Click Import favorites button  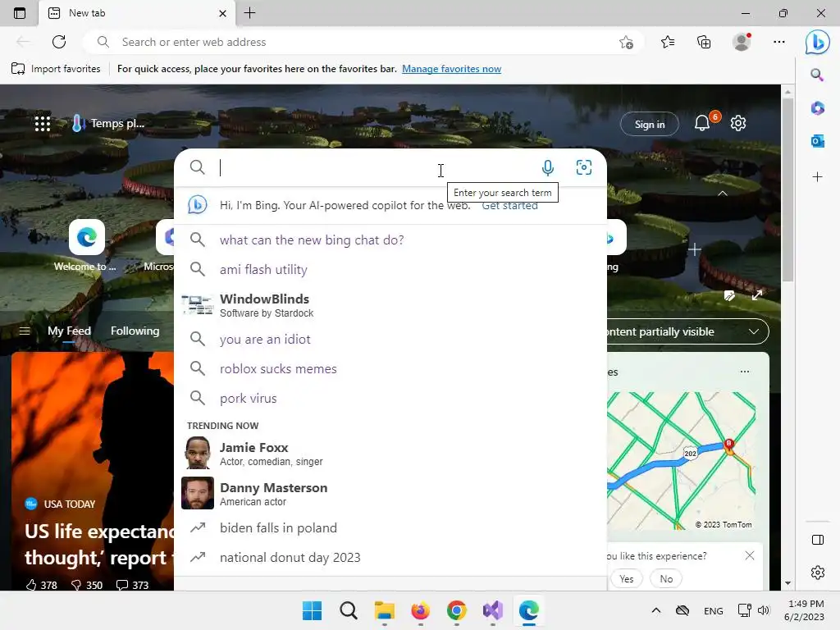(x=57, y=69)
